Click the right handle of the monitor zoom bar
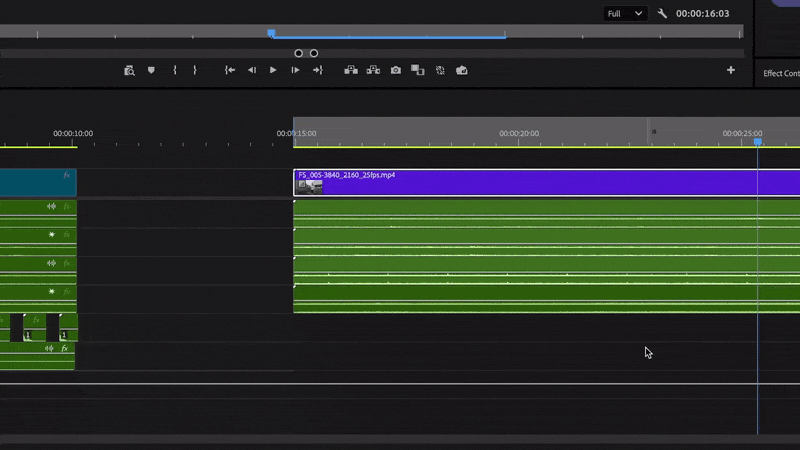Viewport: 800px width, 450px height. [314, 53]
